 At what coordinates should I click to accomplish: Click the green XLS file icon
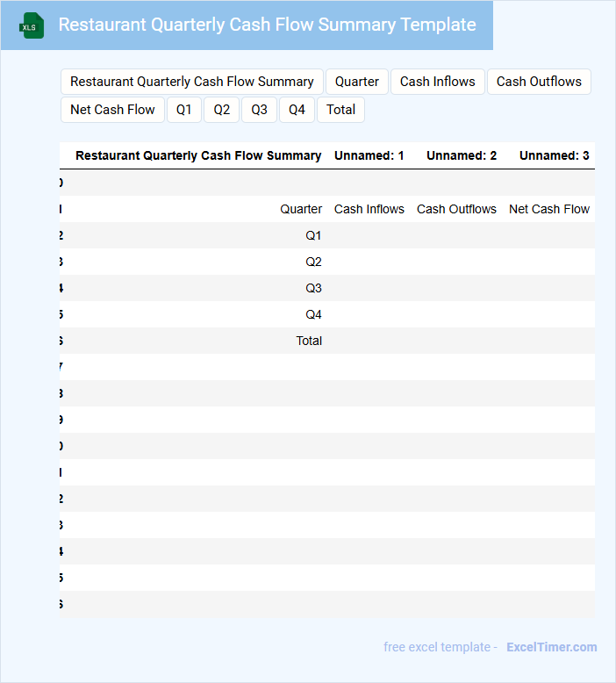coord(32,25)
